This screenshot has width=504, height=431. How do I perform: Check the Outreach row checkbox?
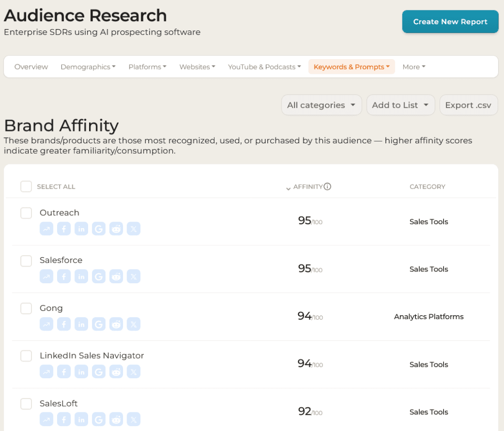coord(26,213)
